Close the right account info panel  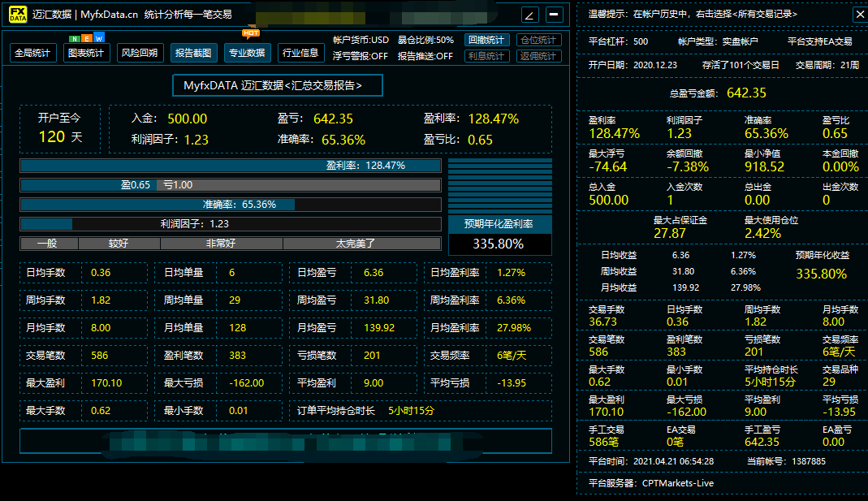click(859, 14)
